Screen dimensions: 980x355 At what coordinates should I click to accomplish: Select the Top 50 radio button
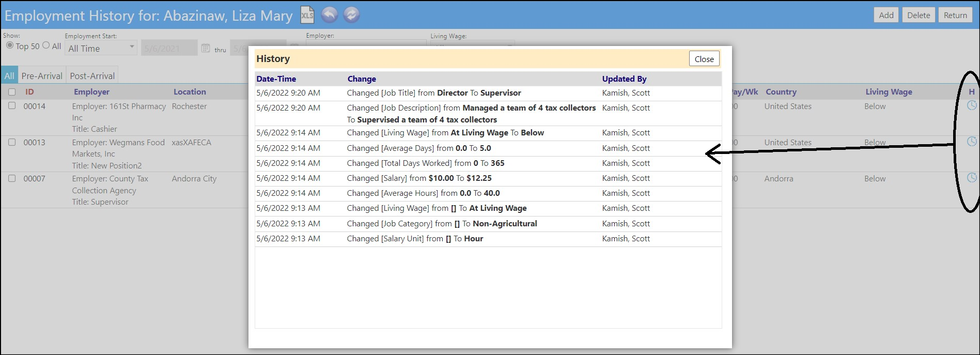(x=10, y=45)
